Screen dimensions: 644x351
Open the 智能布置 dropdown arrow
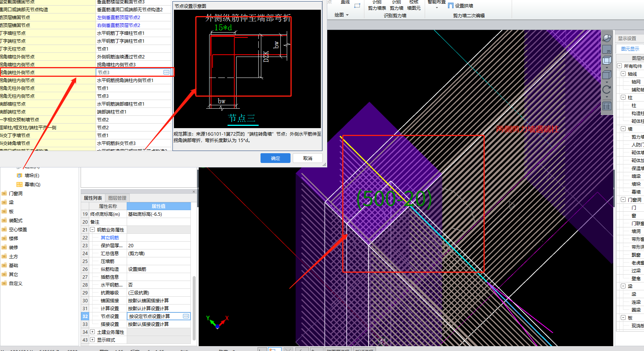pos(437,8)
